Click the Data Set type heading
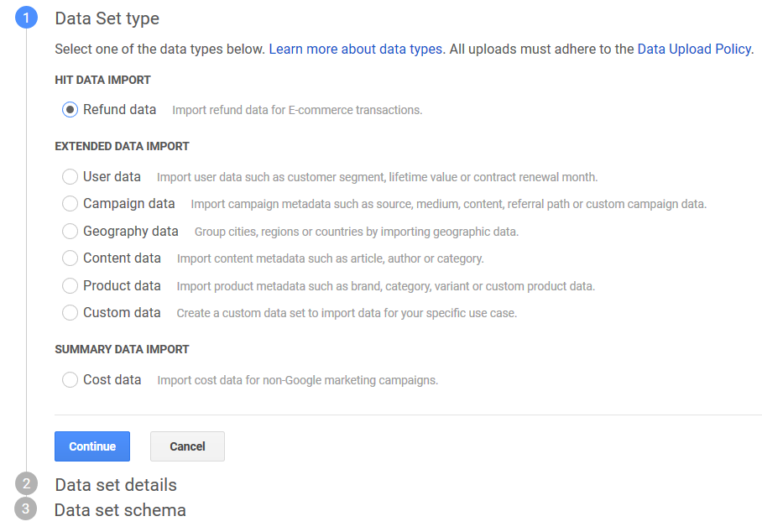 (107, 18)
